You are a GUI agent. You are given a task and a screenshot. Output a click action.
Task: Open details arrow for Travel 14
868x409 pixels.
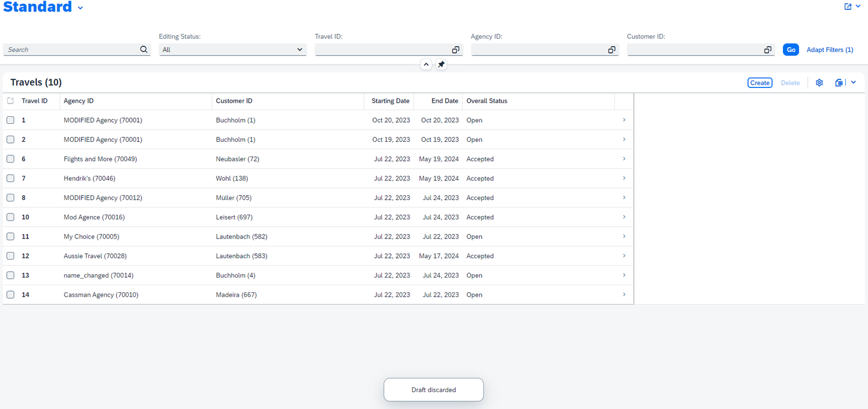[x=624, y=294]
